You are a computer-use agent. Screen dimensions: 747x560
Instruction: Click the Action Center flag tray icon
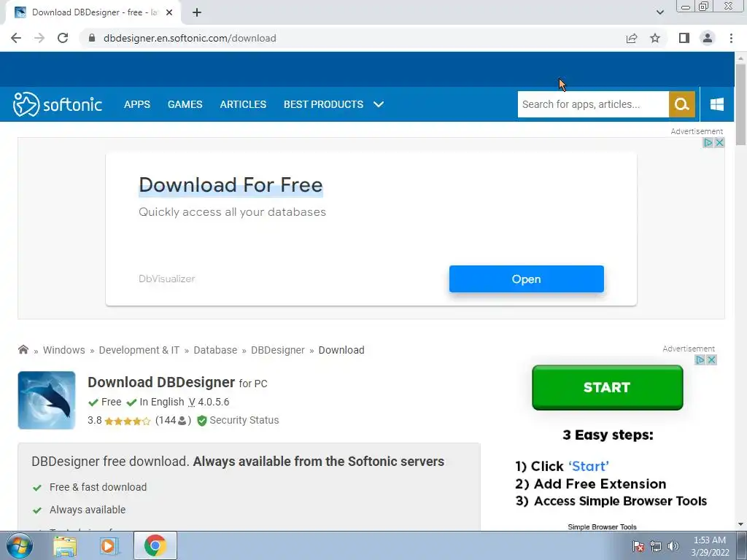[x=638, y=546]
